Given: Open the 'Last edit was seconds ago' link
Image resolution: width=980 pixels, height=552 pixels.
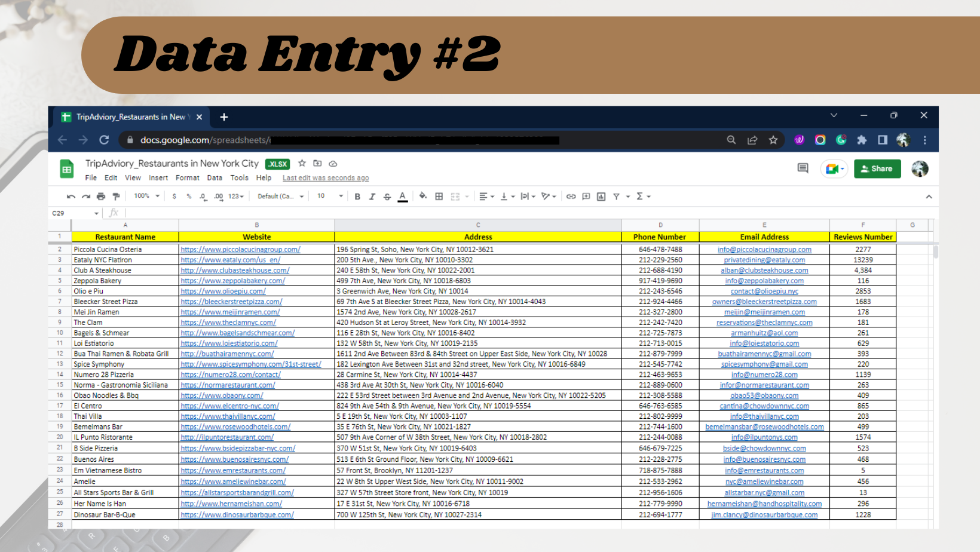Looking at the screenshot, I should [x=326, y=178].
